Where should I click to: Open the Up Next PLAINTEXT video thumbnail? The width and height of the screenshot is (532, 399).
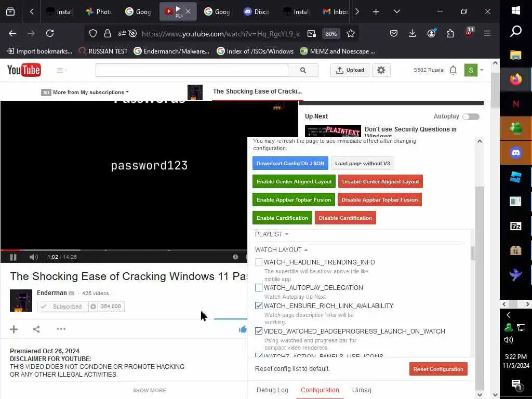(x=333, y=131)
